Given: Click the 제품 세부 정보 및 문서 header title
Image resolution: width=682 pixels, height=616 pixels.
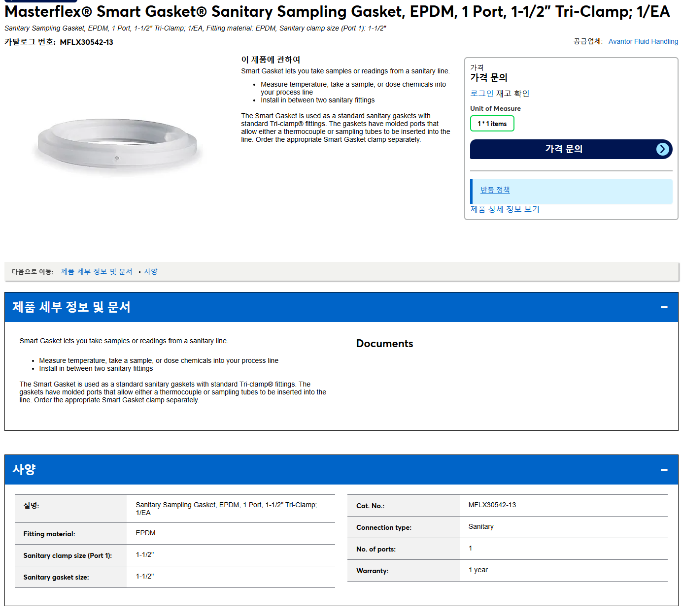Looking at the screenshot, I should click(x=71, y=307).
